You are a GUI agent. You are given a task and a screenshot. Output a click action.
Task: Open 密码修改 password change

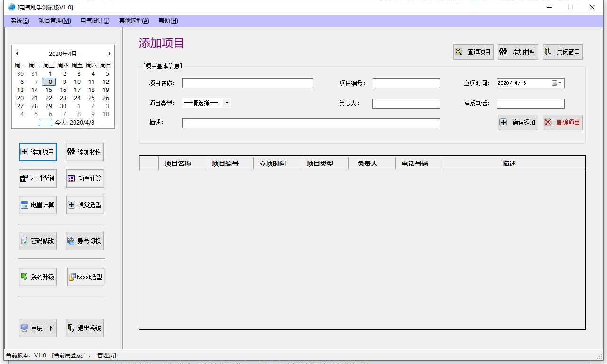click(38, 241)
